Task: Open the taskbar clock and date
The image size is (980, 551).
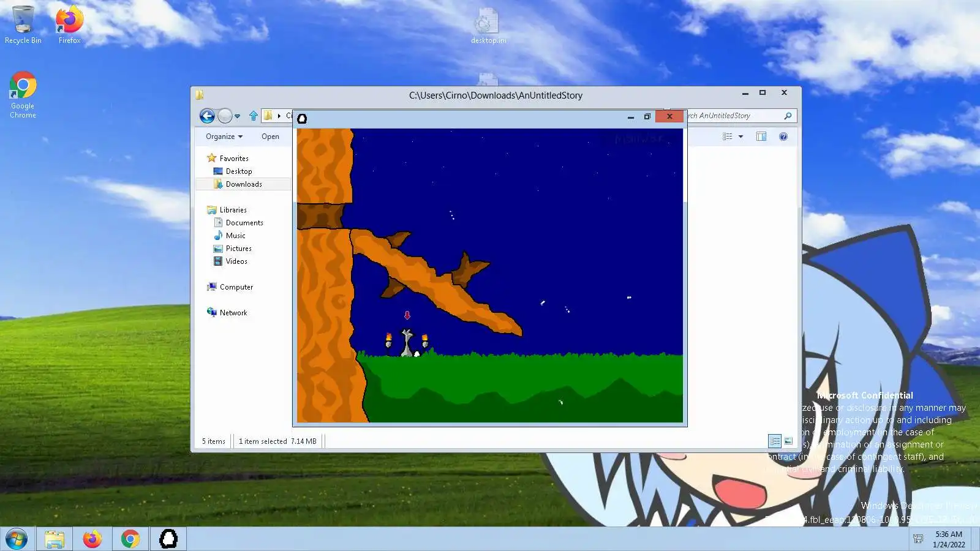Action: coord(949,539)
